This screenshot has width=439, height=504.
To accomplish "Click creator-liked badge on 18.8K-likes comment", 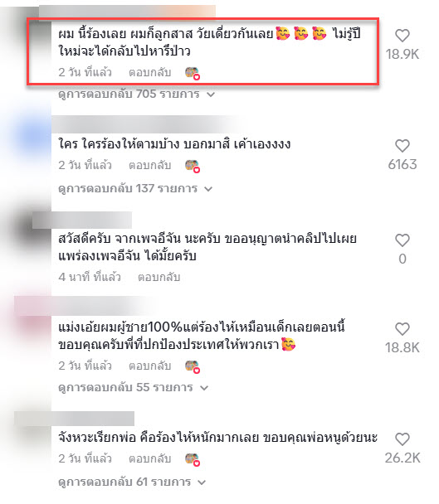I will [193, 366].
